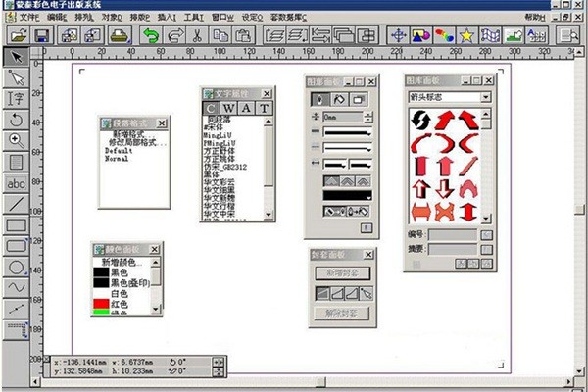
Task: Select the Ellipse shape tool
Action: point(16,267)
